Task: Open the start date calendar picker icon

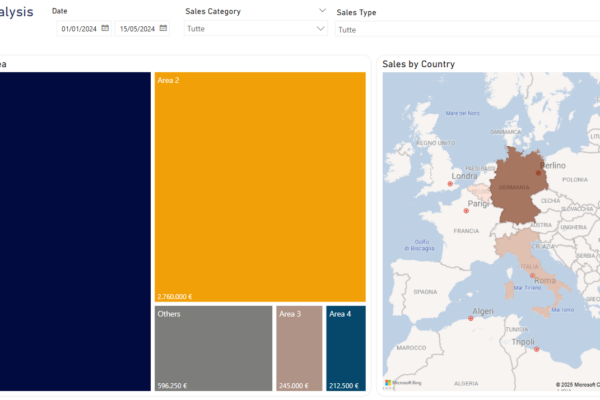Action: [x=105, y=28]
